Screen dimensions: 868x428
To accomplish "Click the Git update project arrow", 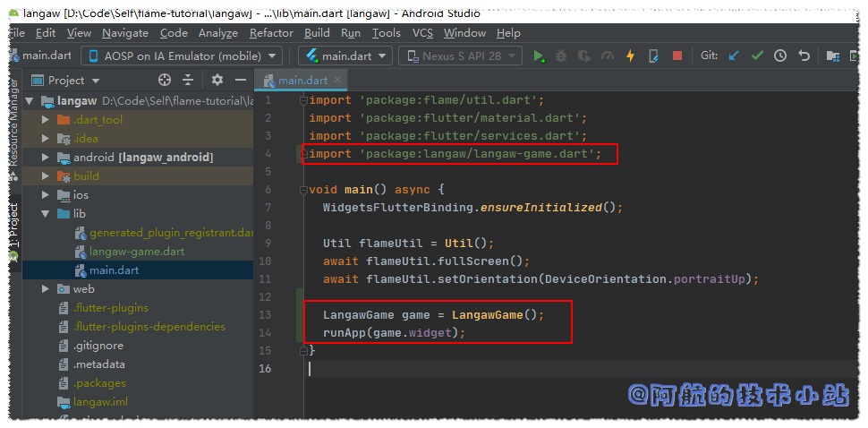I will 734,56.
